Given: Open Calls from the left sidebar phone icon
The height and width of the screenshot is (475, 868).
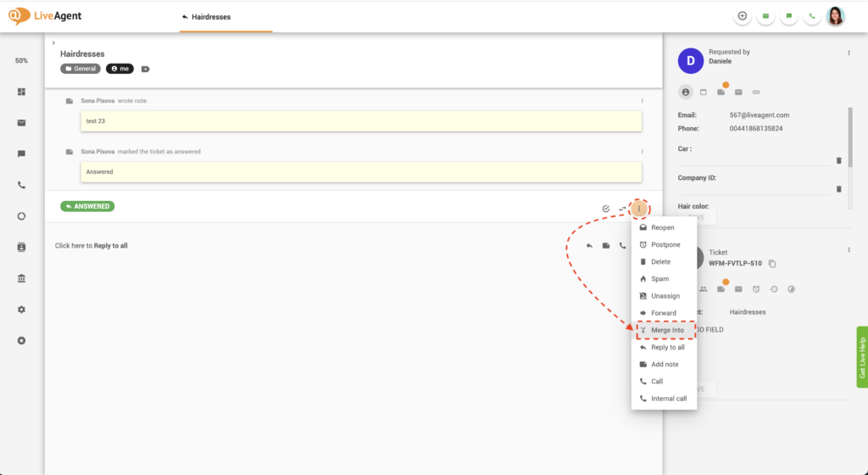Looking at the screenshot, I should (21, 185).
